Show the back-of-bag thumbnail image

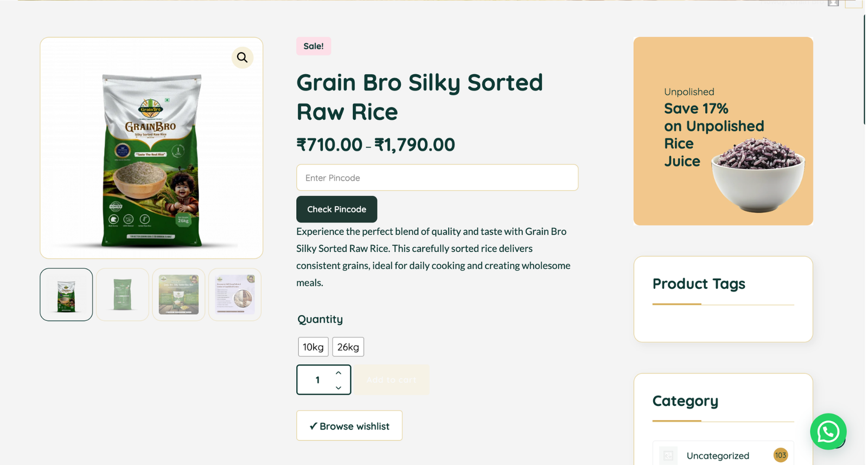pos(123,295)
